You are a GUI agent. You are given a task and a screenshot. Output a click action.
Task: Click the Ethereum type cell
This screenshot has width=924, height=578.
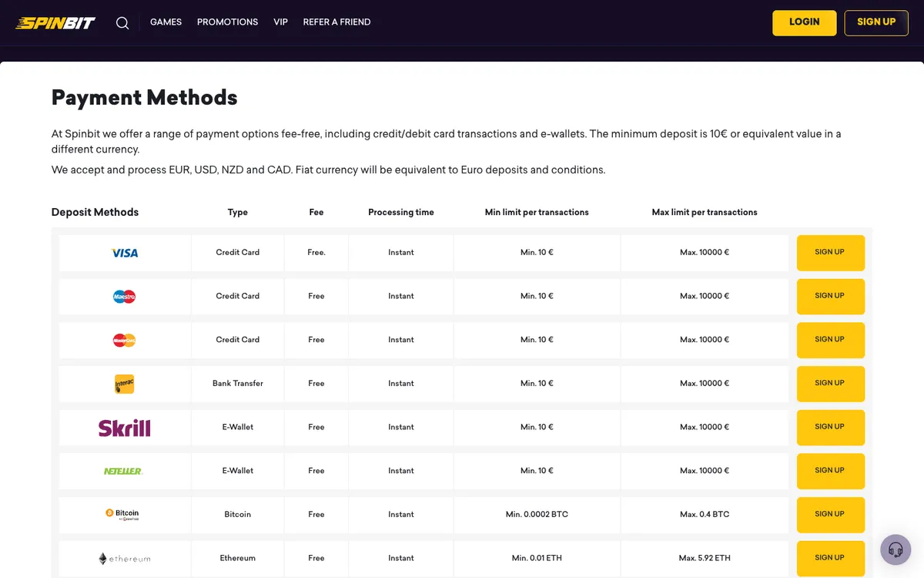point(238,558)
